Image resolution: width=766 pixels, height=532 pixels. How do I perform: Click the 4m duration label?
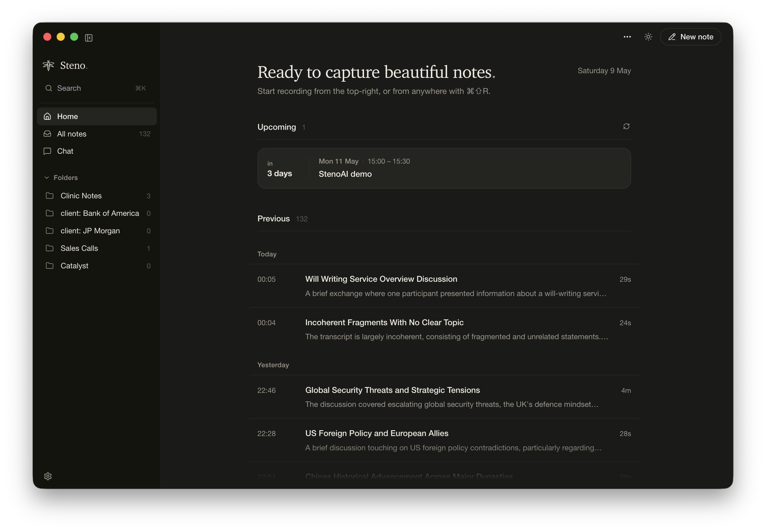tap(626, 390)
